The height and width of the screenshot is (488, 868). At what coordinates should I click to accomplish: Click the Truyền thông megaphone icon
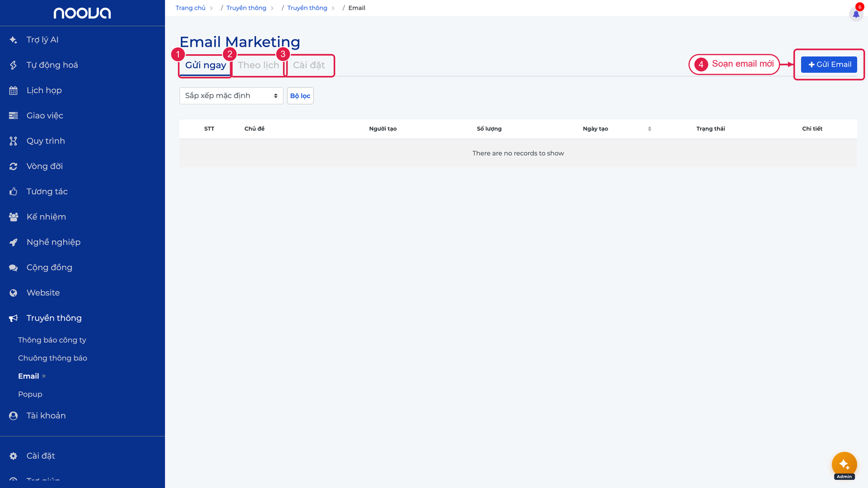[x=14, y=318]
